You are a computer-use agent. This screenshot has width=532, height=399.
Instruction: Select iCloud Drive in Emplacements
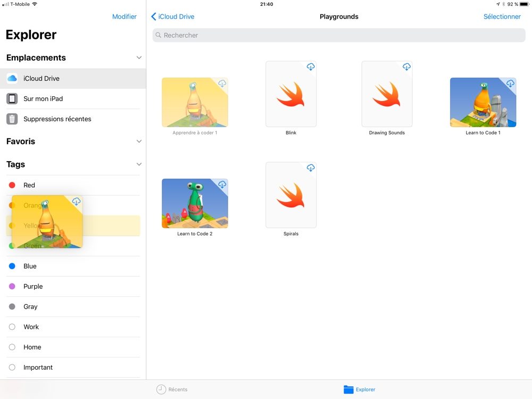(73, 78)
